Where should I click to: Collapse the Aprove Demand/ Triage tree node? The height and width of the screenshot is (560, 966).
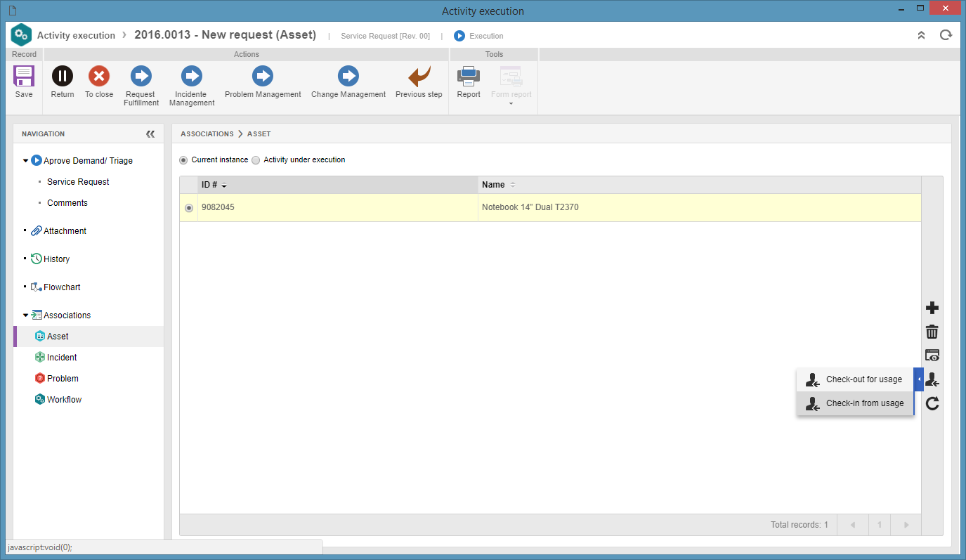(26, 161)
